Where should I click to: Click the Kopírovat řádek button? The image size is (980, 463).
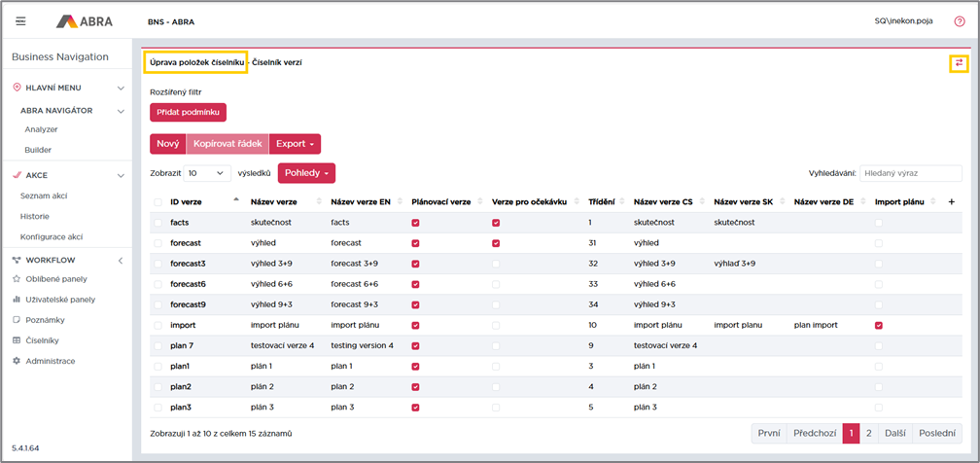227,144
